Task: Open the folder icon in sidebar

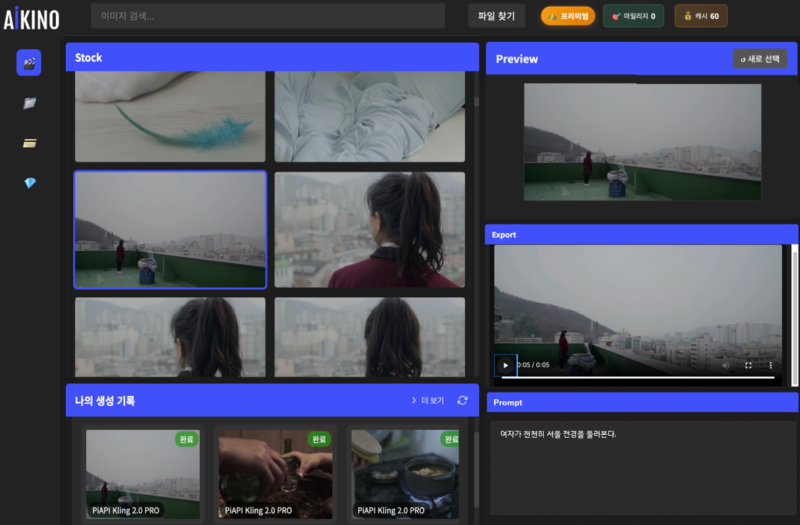Action: pyautogui.click(x=30, y=103)
